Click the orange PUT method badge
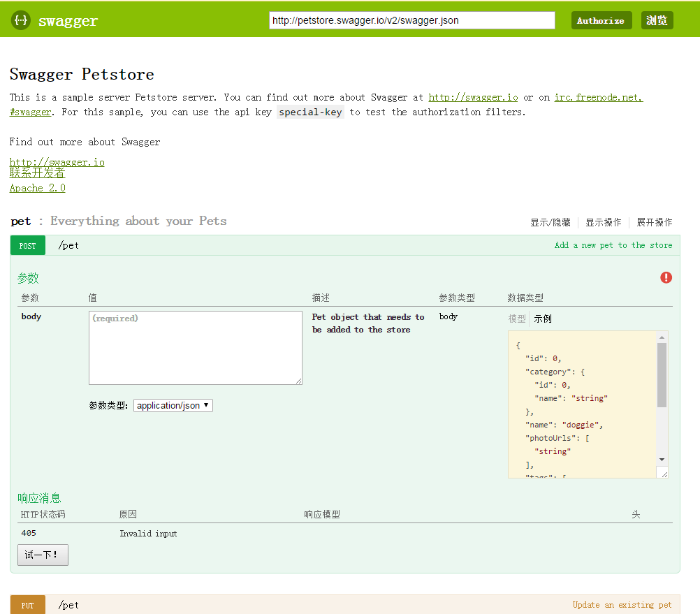This screenshot has width=700, height=614. (28, 605)
